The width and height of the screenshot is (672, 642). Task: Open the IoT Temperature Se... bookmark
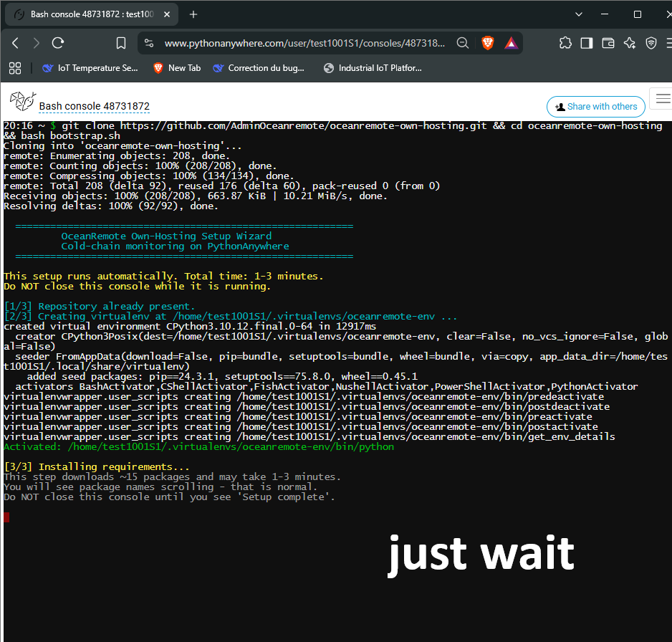(x=90, y=68)
